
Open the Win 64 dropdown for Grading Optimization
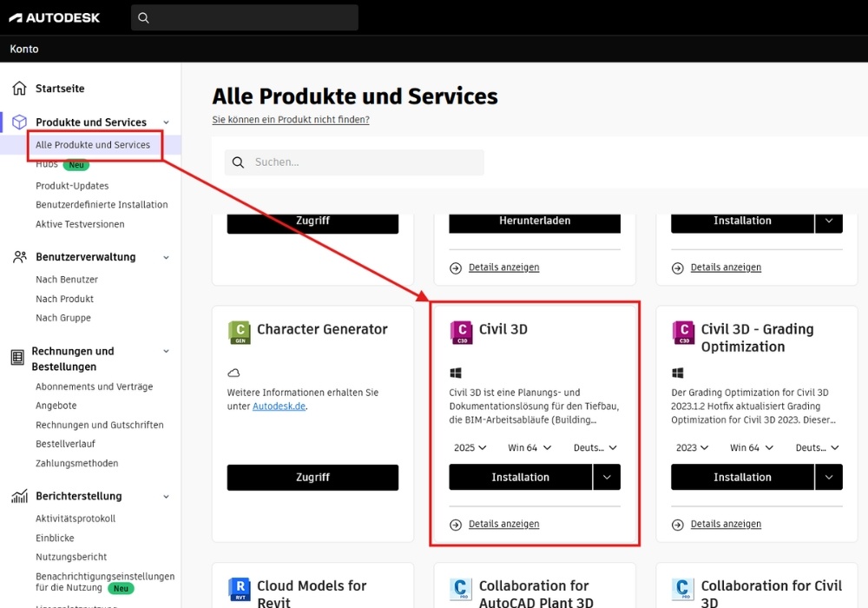751,447
